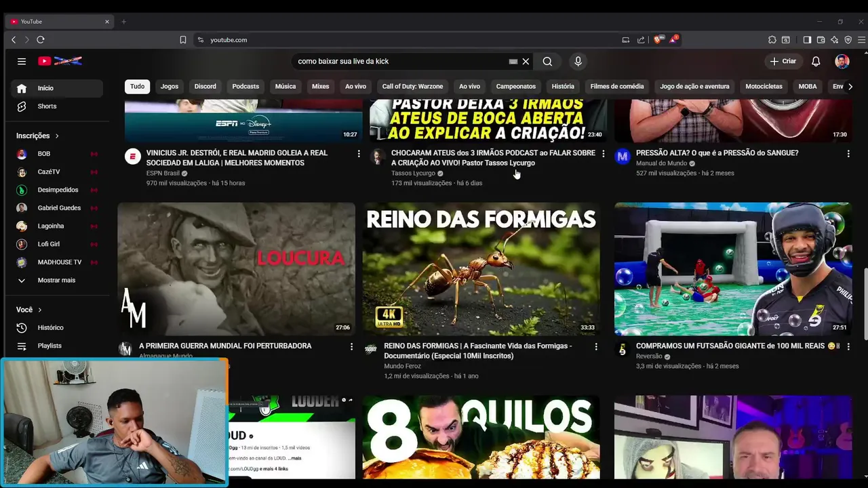Select the Mixes filter chip
Screen dimensions: 868x488
[x=321, y=86]
